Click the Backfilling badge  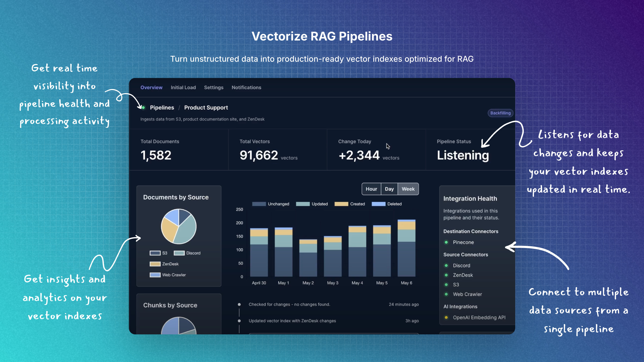coord(500,113)
